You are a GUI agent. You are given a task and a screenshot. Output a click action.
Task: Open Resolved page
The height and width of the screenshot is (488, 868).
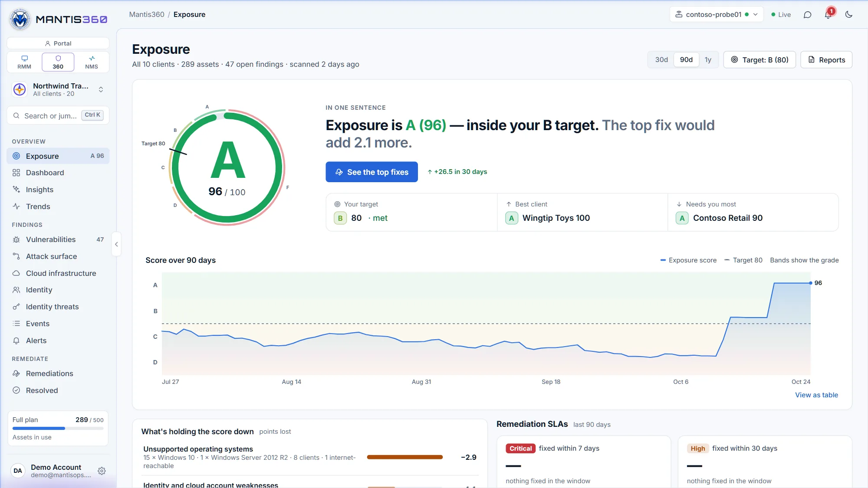click(58, 390)
